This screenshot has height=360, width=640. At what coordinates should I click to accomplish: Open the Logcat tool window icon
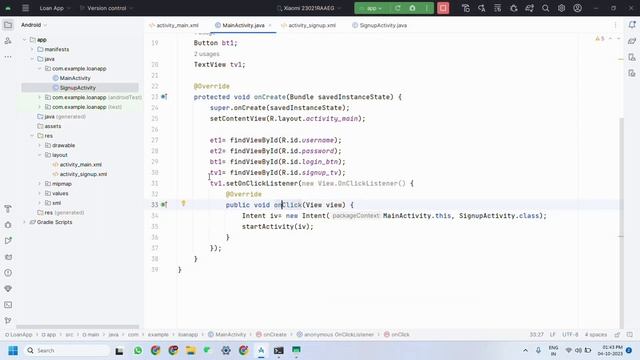point(8,257)
